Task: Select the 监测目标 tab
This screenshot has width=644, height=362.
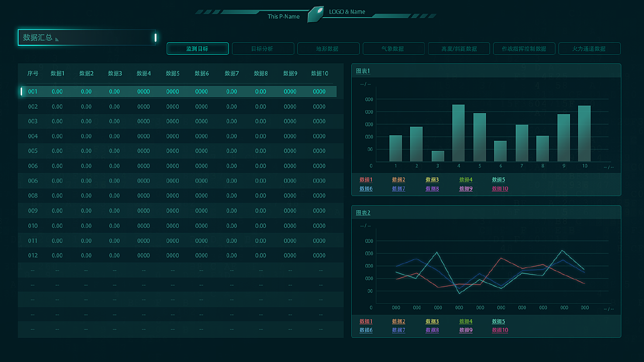Action: click(x=198, y=49)
